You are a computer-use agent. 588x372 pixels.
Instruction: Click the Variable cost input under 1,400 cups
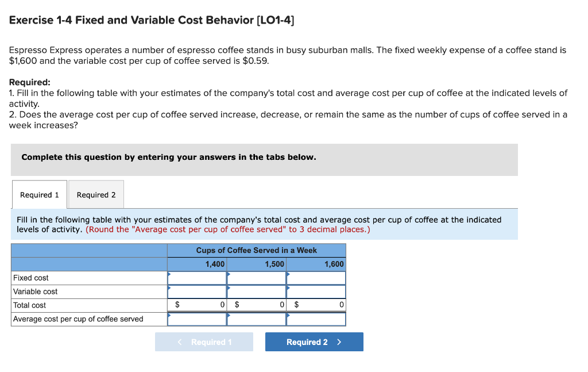coord(197,292)
